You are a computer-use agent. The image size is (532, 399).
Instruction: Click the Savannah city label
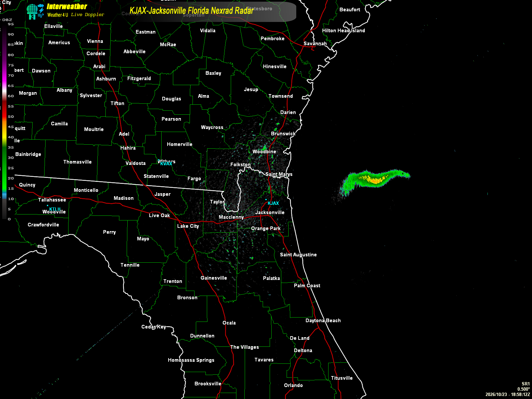pos(315,44)
